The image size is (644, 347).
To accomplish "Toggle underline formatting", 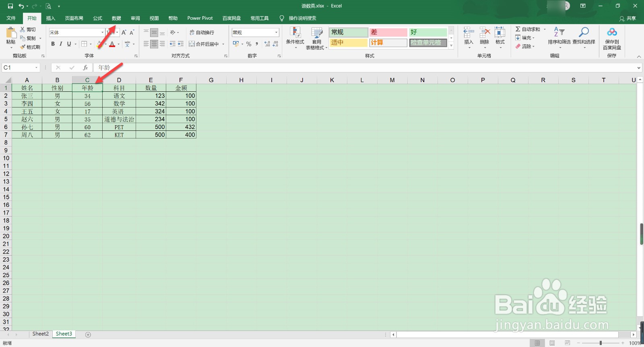I will tap(69, 44).
